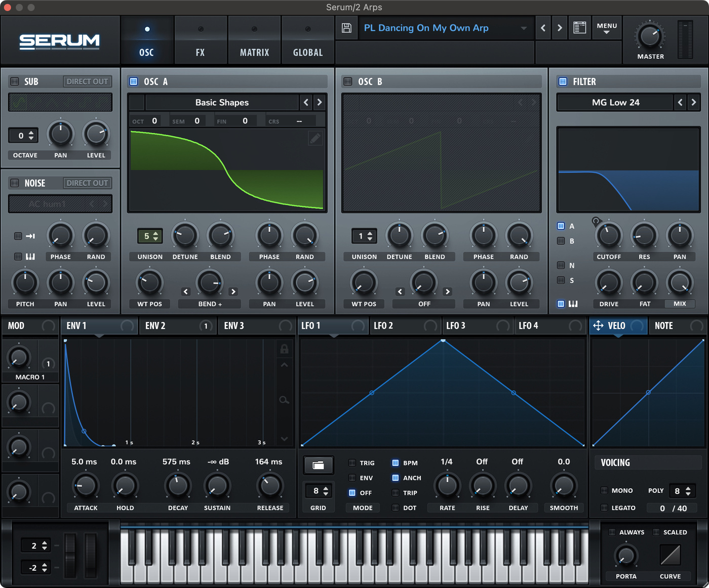
Task: Click the VELO move arrows icon
Action: click(598, 325)
